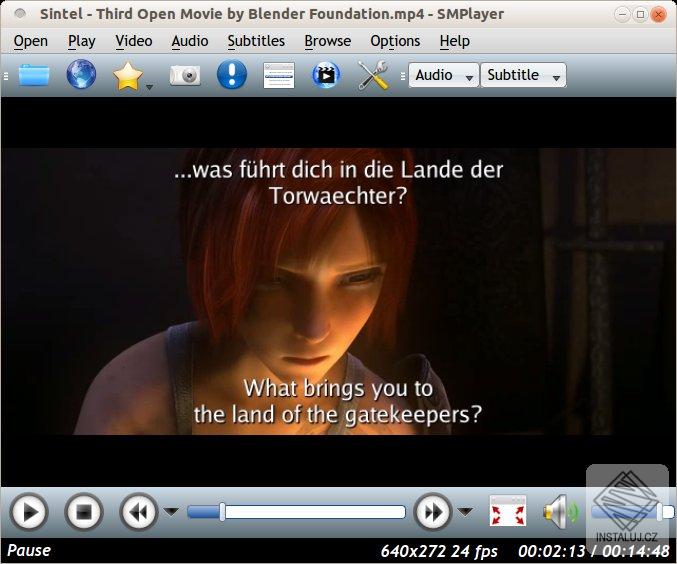Stop playback with the Stop button
This screenshot has width=677, height=564.
(x=84, y=512)
